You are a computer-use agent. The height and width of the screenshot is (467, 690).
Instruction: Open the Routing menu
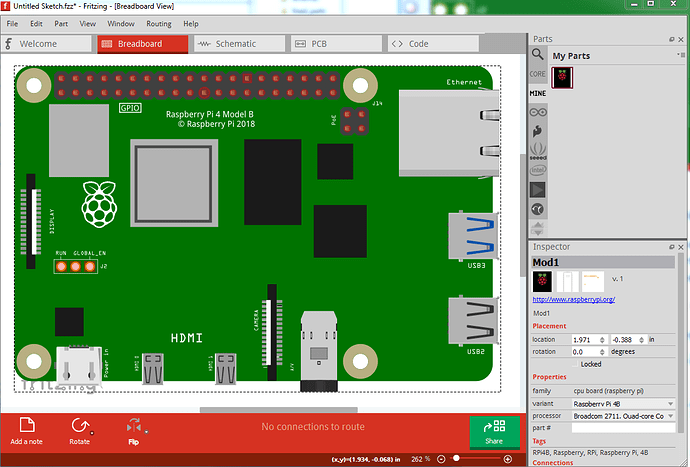click(x=159, y=24)
